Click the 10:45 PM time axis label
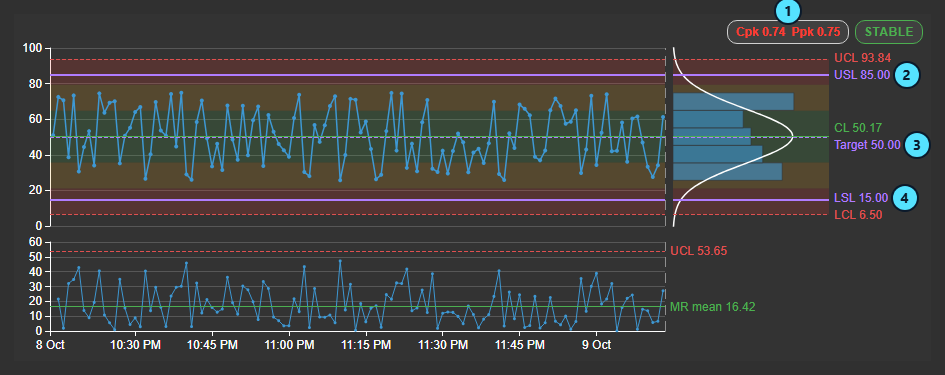This screenshot has width=945, height=375. tap(212, 345)
